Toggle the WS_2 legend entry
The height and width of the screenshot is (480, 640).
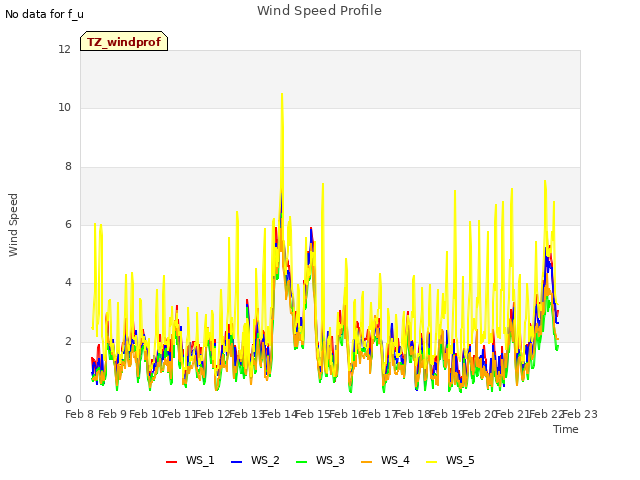point(256,460)
